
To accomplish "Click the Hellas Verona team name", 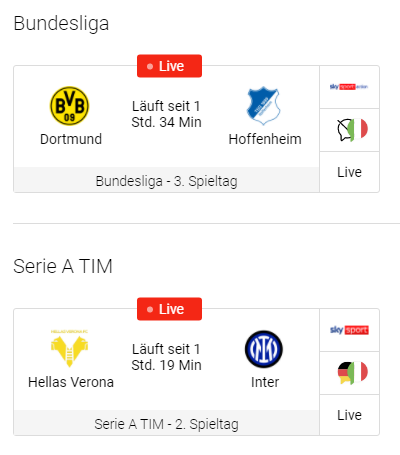I will pyautogui.click(x=71, y=382).
